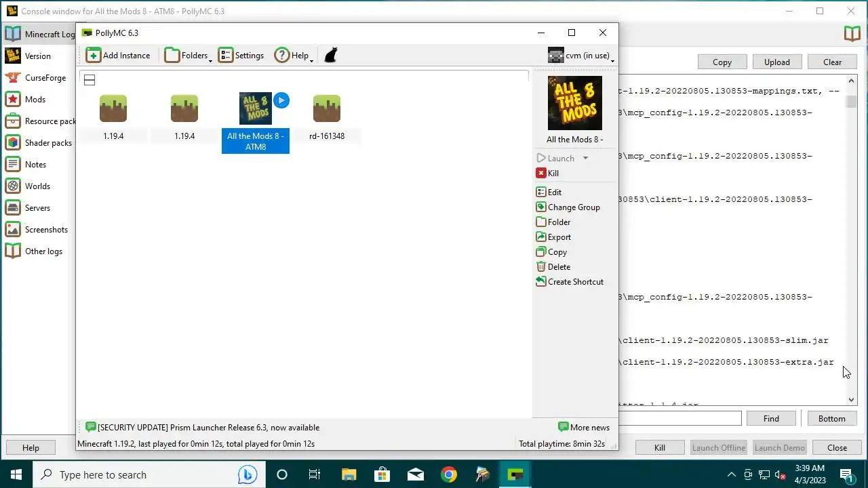Screen dimensions: 868x488
Task: Open Google Chrome from the taskbar
Action: pos(448,474)
